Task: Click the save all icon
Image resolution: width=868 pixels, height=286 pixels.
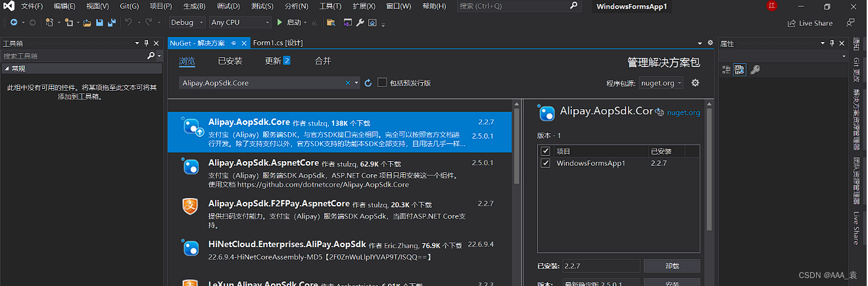Action: [112, 22]
